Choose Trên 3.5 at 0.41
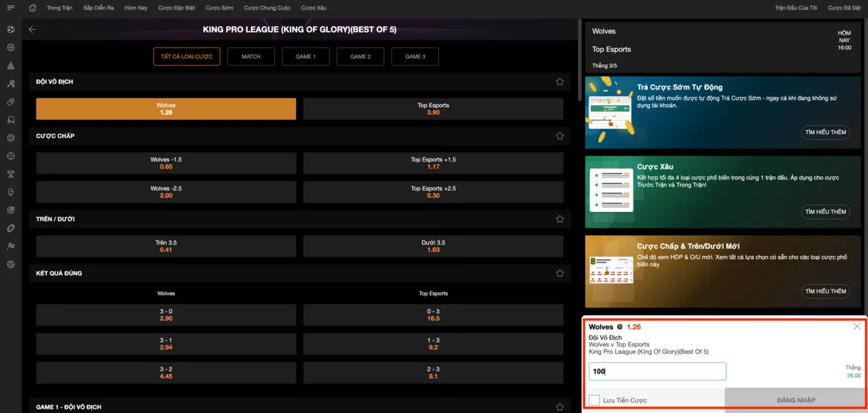 coord(166,246)
